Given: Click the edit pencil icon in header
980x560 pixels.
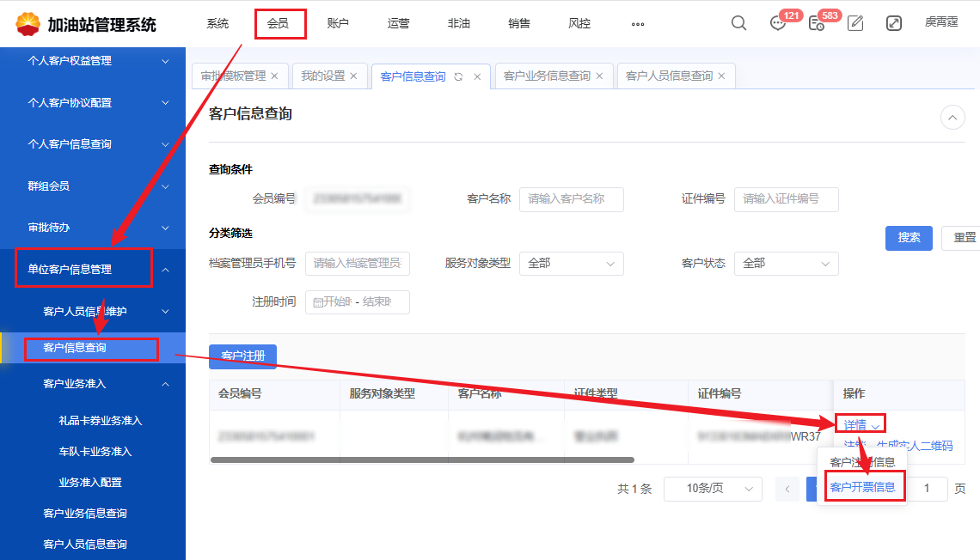Looking at the screenshot, I should click(855, 24).
